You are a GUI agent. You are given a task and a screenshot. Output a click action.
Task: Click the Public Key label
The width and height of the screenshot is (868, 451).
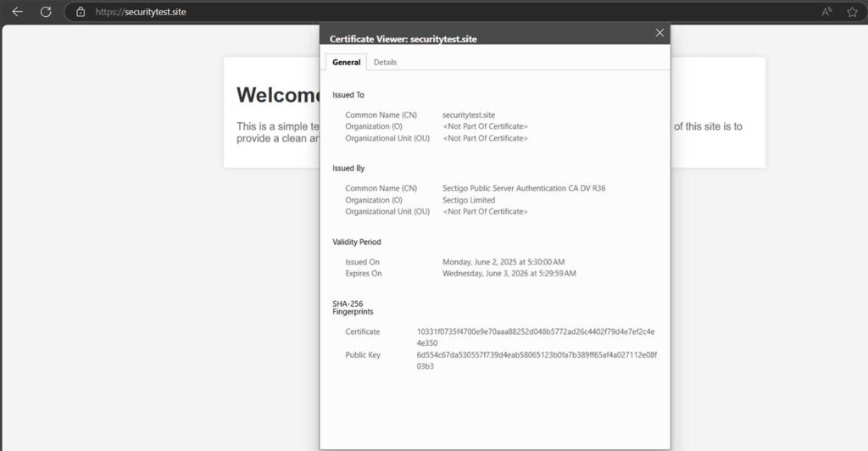pos(363,354)
